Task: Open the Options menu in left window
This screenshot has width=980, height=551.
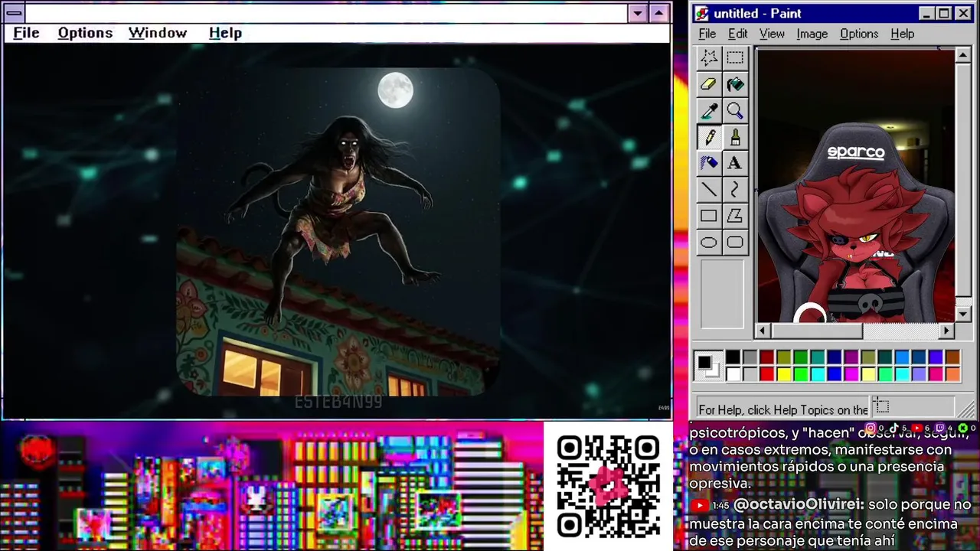Action: point(85,33)
